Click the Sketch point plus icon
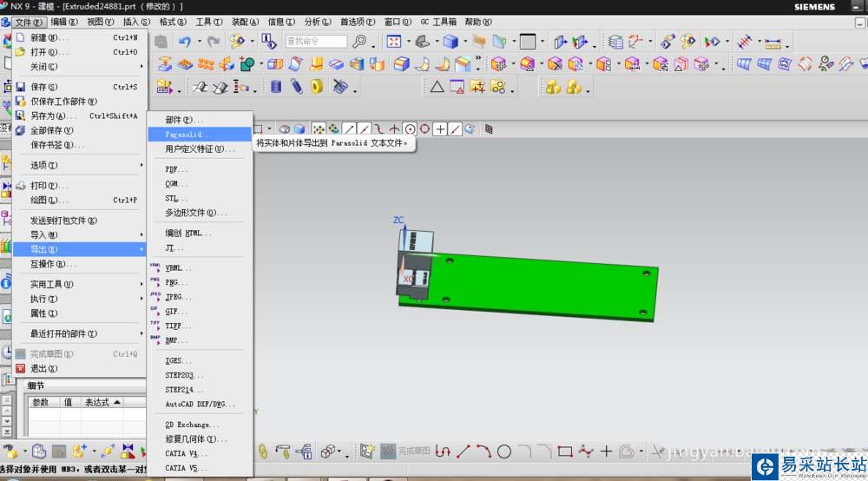This screenshot has height=481, width=868. pyautogui.click(x=606, y=451)
